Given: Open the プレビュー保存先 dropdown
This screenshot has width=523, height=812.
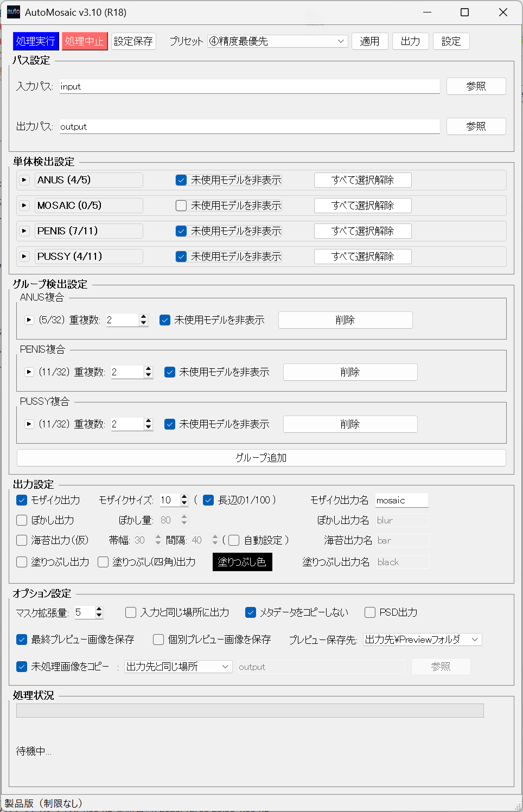Looking at the screenshot, I should pyautogui.click(x=422, y=640).
